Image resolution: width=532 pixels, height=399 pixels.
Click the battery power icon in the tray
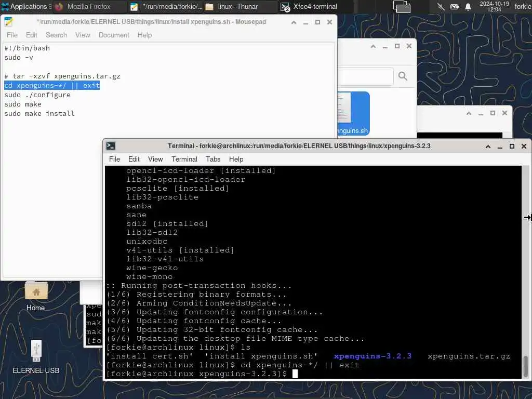pyautogui.click(x=454, y=6)
